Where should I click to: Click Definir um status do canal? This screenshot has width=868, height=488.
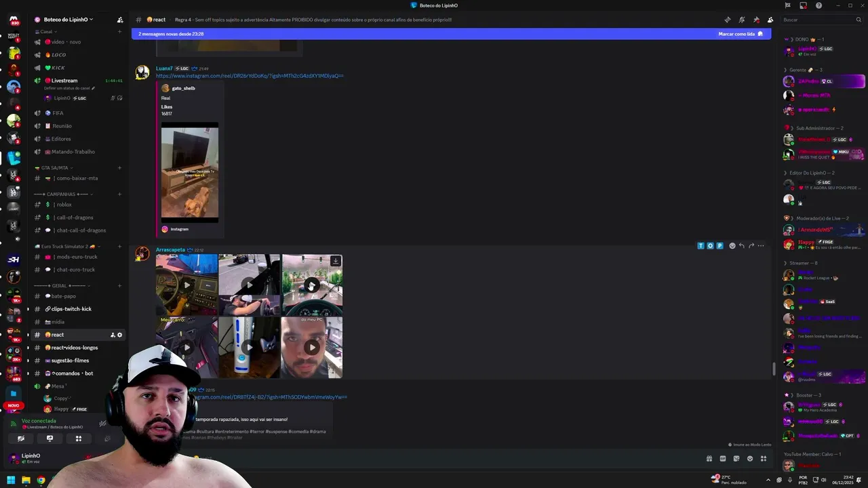click(70, 88)
